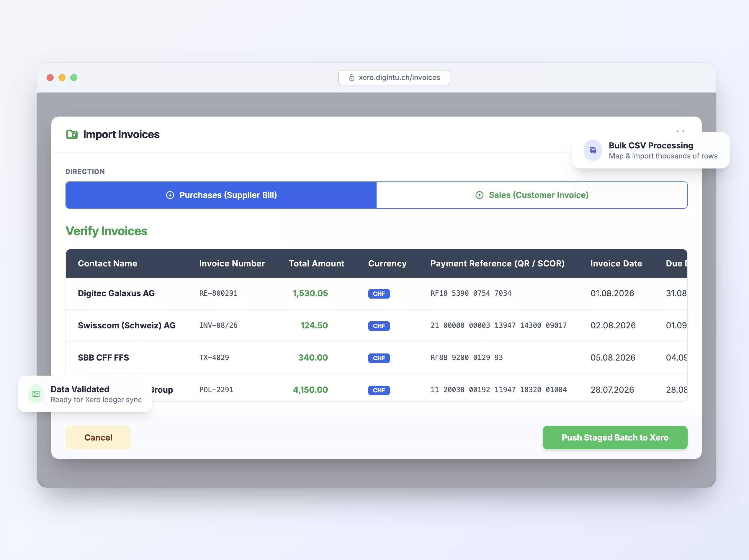Click reference 11 20030 00192 11947 18320 01004

click(498, 390)
